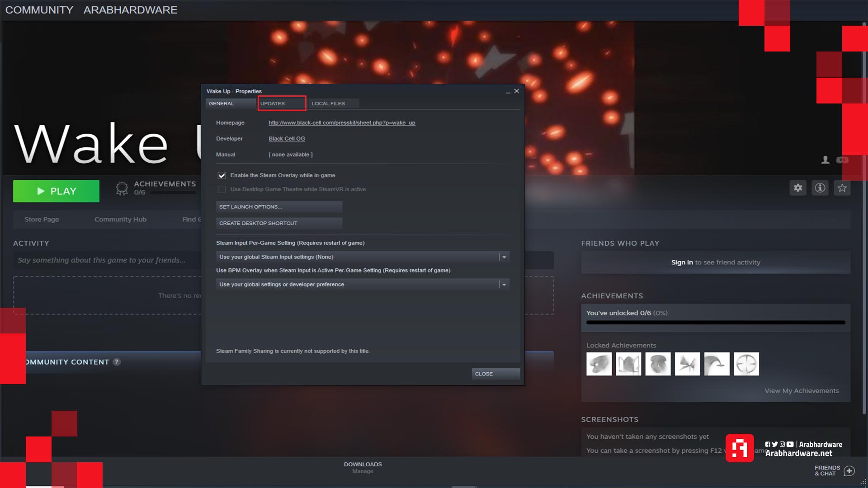
Task: Switch to the General tab
Action: 231,103
